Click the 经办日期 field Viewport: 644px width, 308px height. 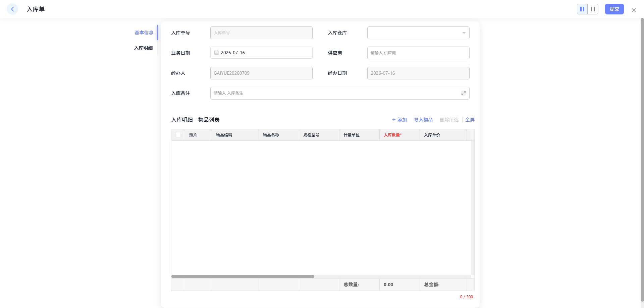click(x=418, y=73)
